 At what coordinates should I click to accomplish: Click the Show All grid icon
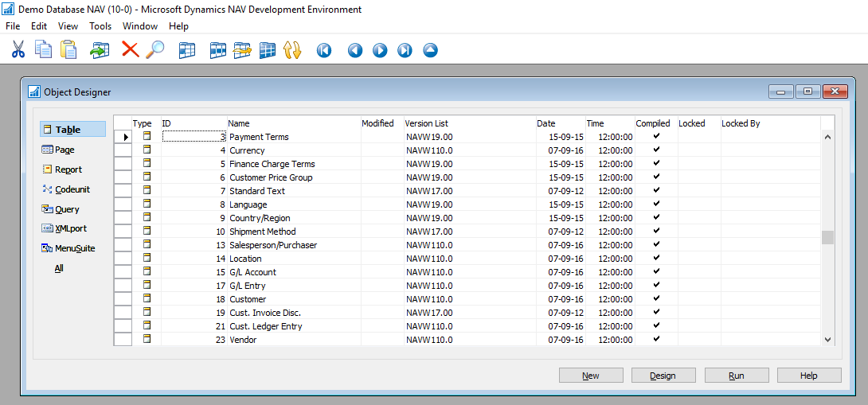click(x=268, y=50)
